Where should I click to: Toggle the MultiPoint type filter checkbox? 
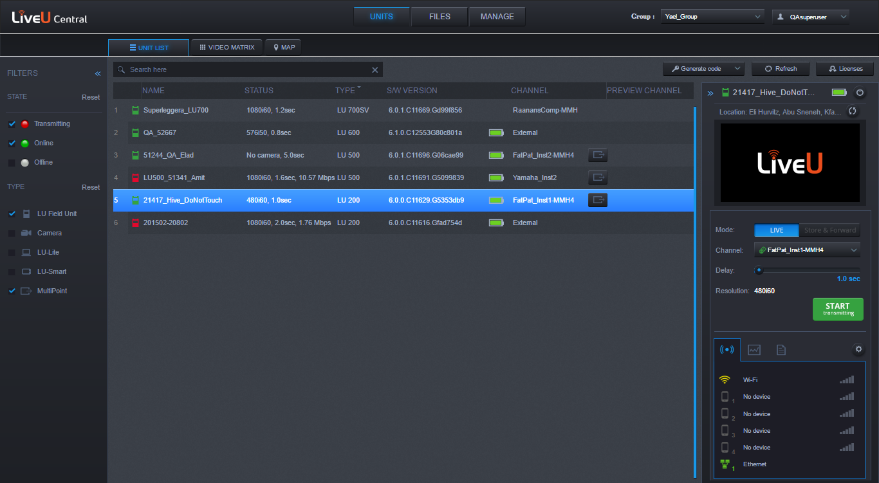tap(12, 291)
